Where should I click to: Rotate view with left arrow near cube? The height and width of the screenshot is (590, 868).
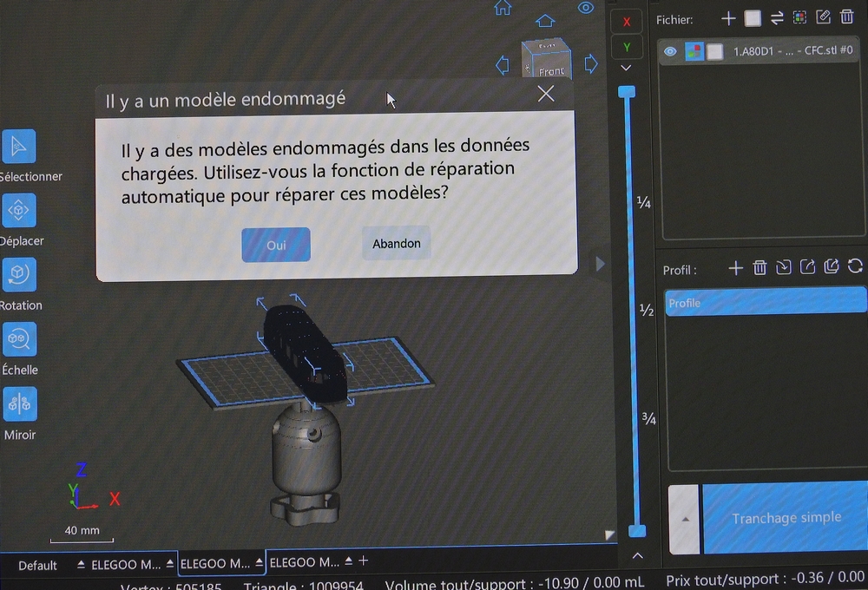502,65
